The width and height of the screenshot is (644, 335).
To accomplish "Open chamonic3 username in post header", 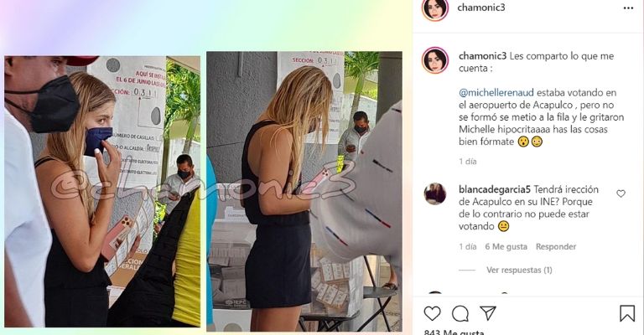I will point(481,8).
